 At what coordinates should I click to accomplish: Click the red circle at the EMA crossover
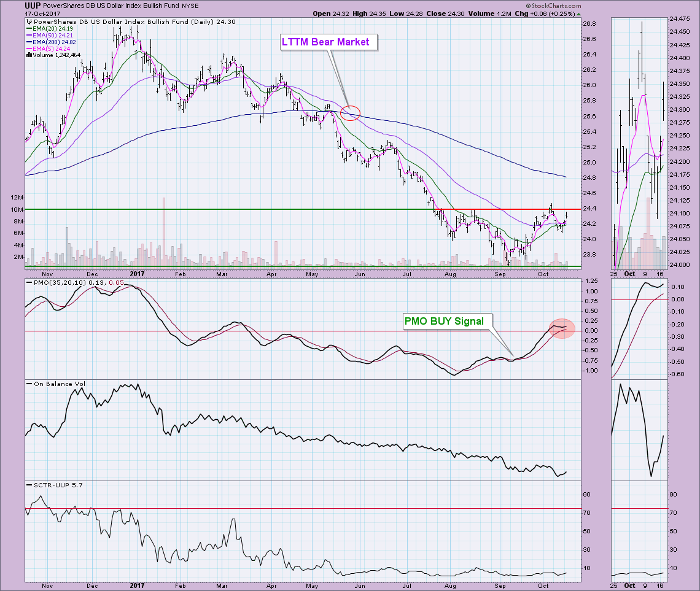click(350, 113)
